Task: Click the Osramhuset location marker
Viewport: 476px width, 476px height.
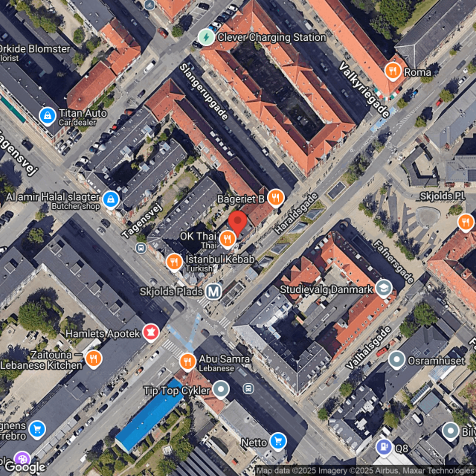Action: [x=397, y=360]
